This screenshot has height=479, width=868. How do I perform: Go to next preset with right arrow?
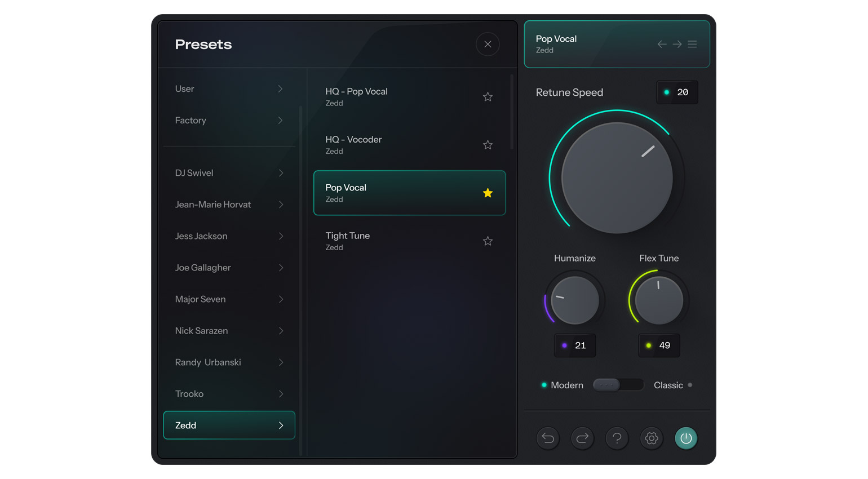coord(677,44)
